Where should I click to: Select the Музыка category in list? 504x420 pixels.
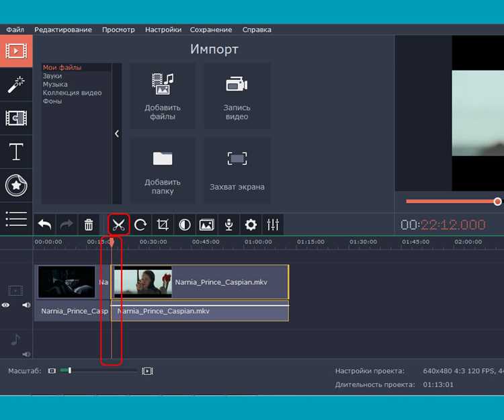point(55,84)
